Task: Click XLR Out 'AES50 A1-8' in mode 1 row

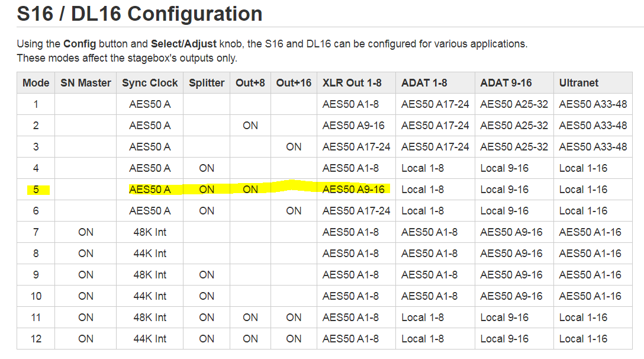Action: tap(351, 104)
